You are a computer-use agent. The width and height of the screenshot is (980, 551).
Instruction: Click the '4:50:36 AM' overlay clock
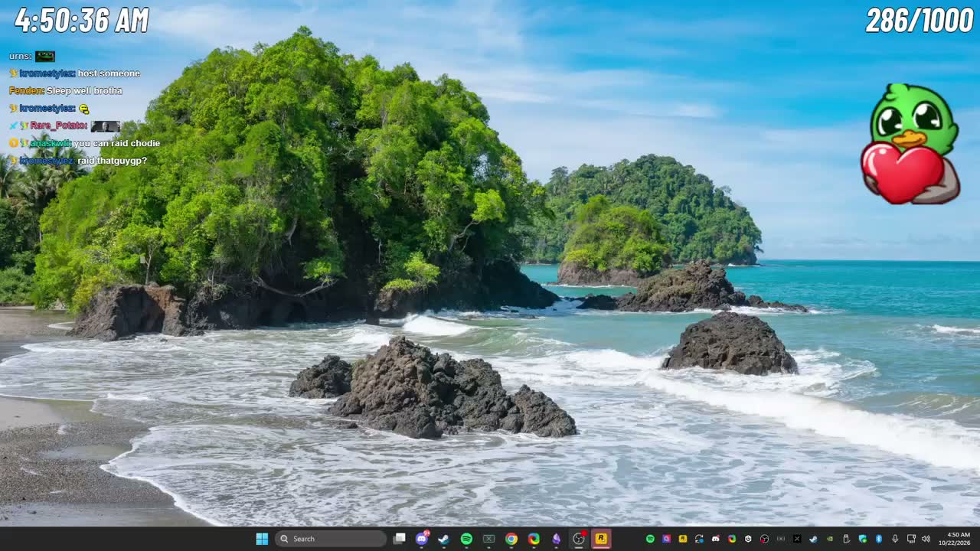82,21
